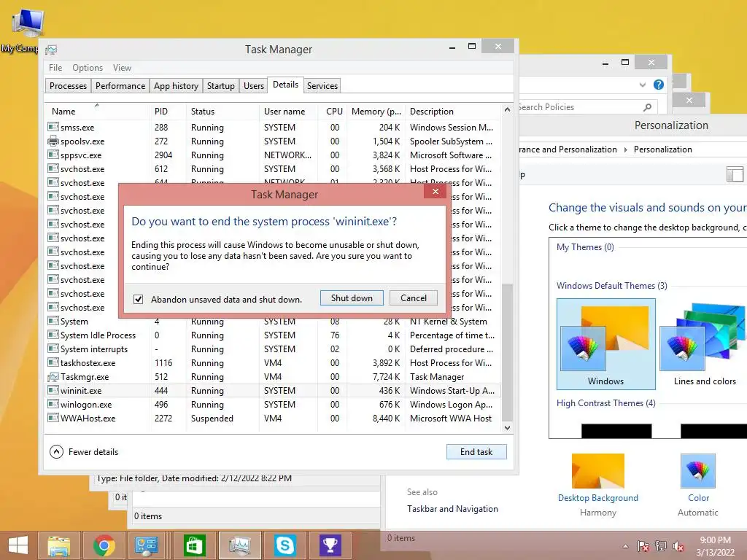
Task: Show hidden tray icons arrow
Action: (625, 547)
